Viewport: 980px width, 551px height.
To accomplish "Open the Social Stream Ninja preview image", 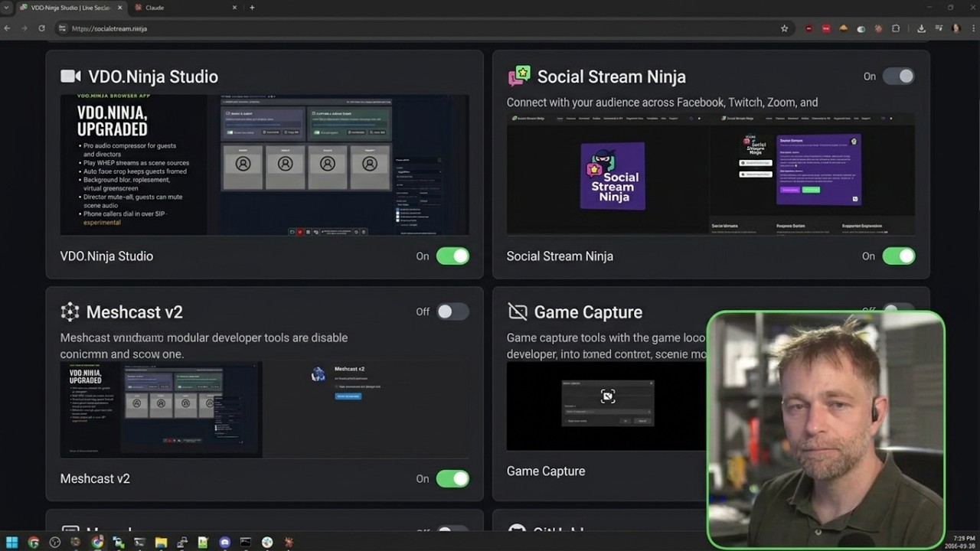I will [710, 174].
